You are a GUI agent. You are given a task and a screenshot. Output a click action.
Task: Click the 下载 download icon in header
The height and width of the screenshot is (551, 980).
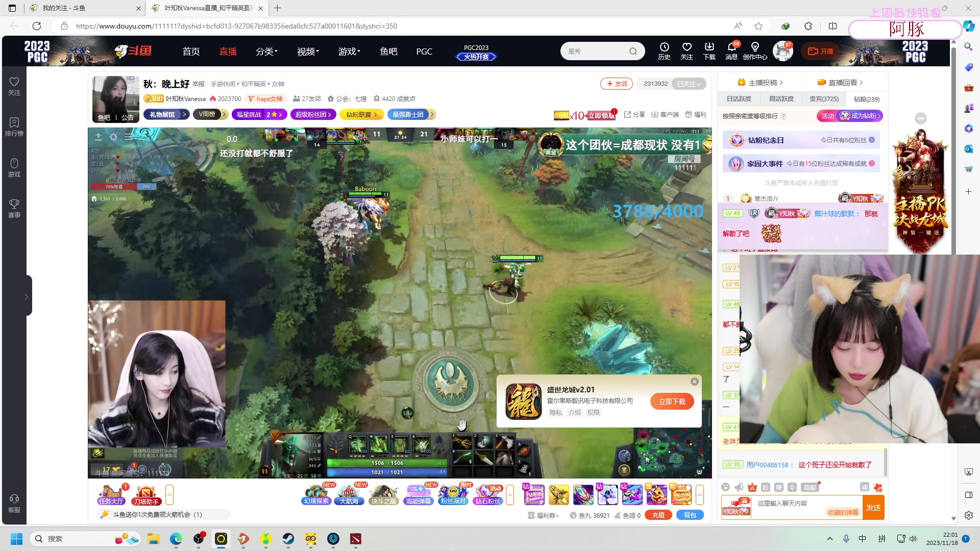(709, 51)
